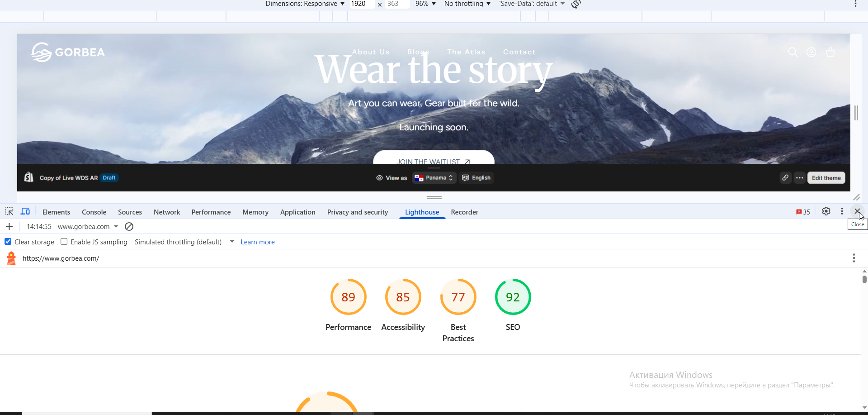Click the viewport right-edge resize handle
The width and height of the screenshot is (868, 415).
[856, 113]
